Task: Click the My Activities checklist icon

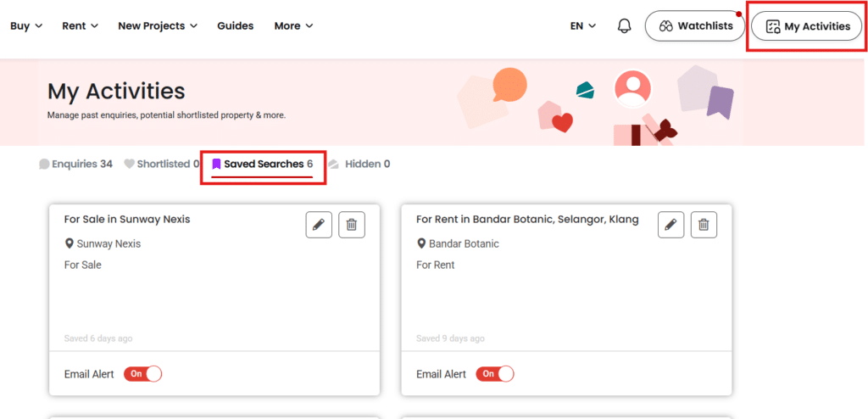Action: pos(773,26)
